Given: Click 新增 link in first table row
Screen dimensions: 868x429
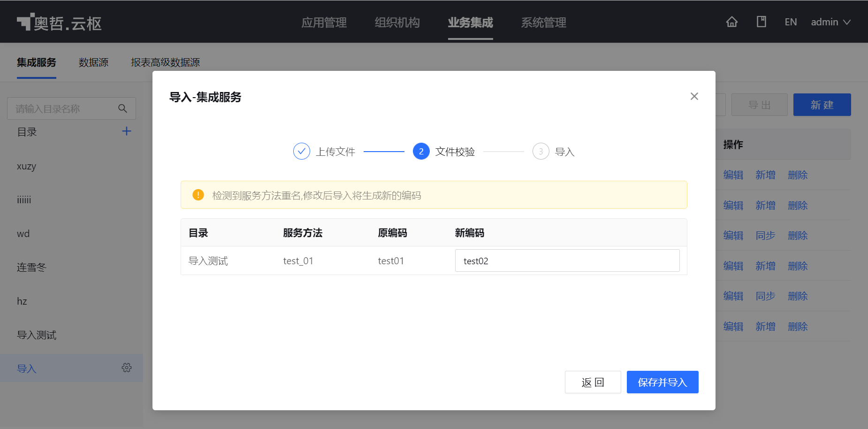Looking at the screenshot, I should coord(766,175).
